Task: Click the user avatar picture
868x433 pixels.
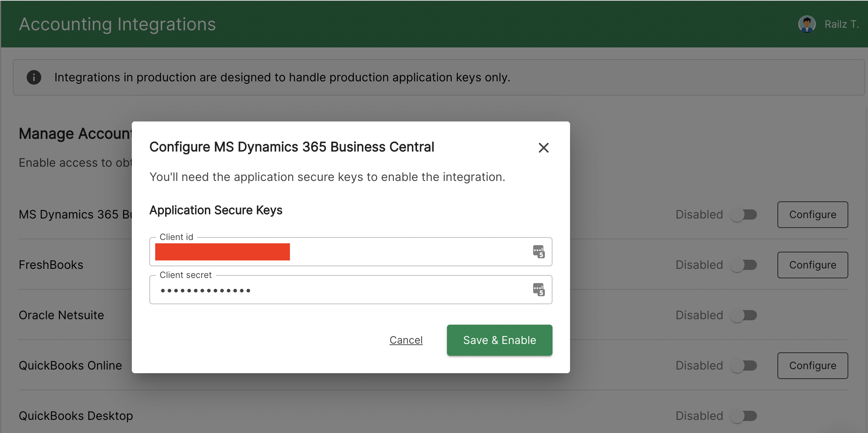Action: (807, 24)
